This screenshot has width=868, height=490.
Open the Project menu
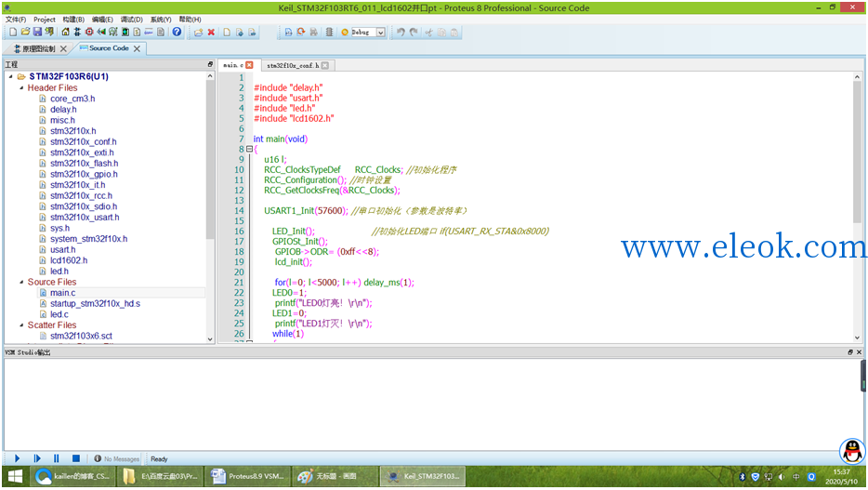45,20
